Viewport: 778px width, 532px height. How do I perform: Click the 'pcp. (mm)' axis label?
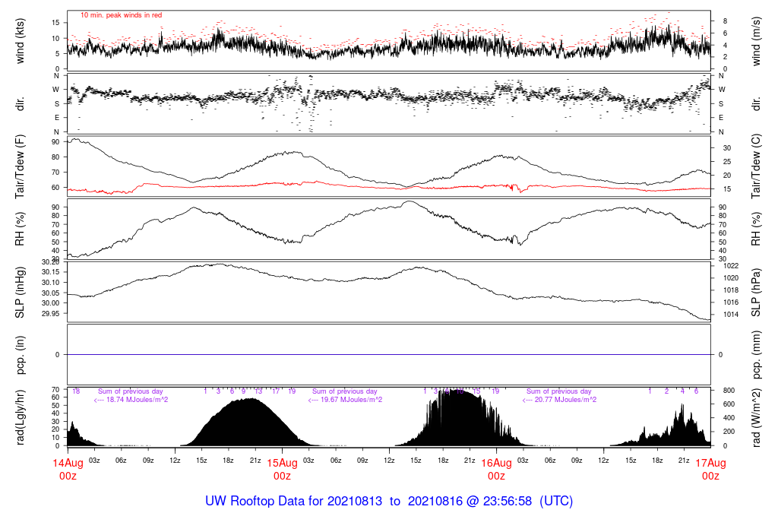click(756, 355)
